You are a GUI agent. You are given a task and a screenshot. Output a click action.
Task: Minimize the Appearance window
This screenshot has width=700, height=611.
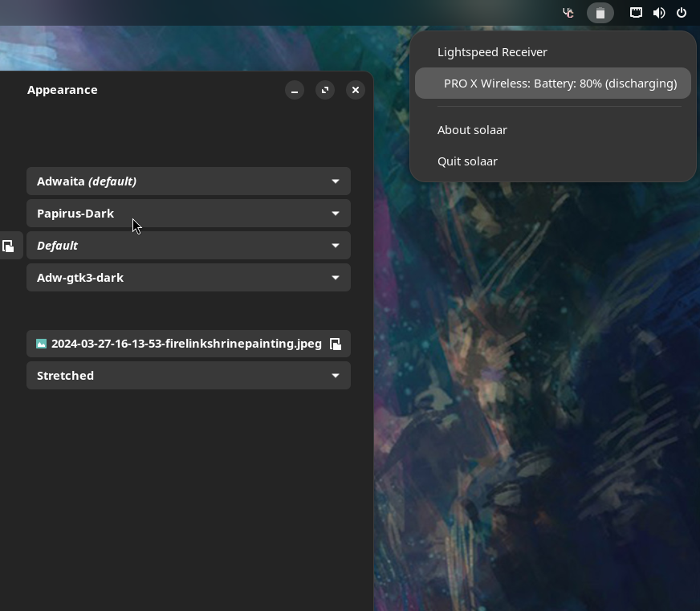295,90
